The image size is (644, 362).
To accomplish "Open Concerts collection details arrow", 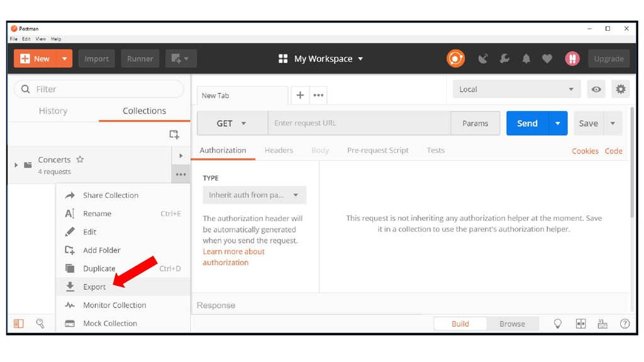I will pyautogui.click(x=180, y=156).
